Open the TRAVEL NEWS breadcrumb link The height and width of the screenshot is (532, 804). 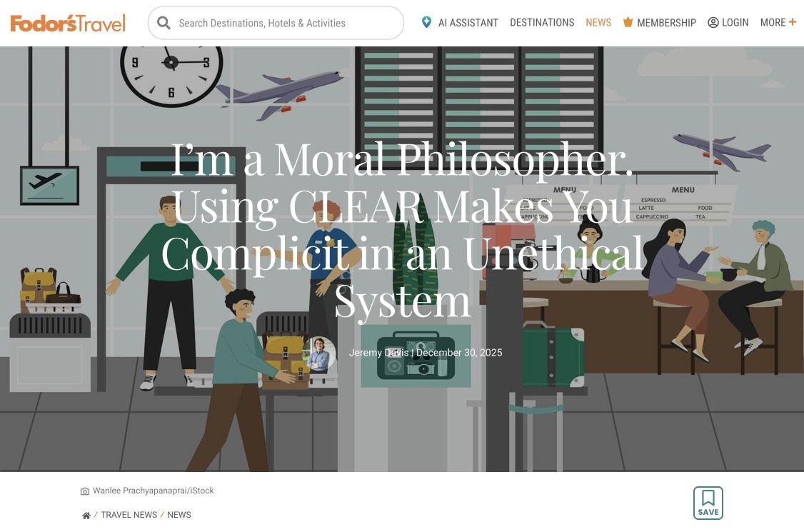click(x=129, y=515)
